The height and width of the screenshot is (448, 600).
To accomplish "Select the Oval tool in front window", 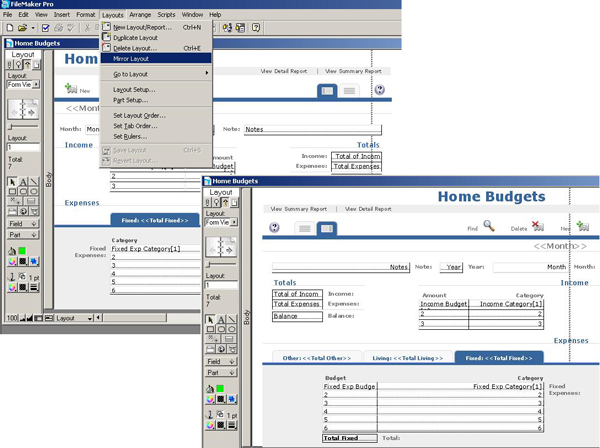I will click(x=232, y=329).
